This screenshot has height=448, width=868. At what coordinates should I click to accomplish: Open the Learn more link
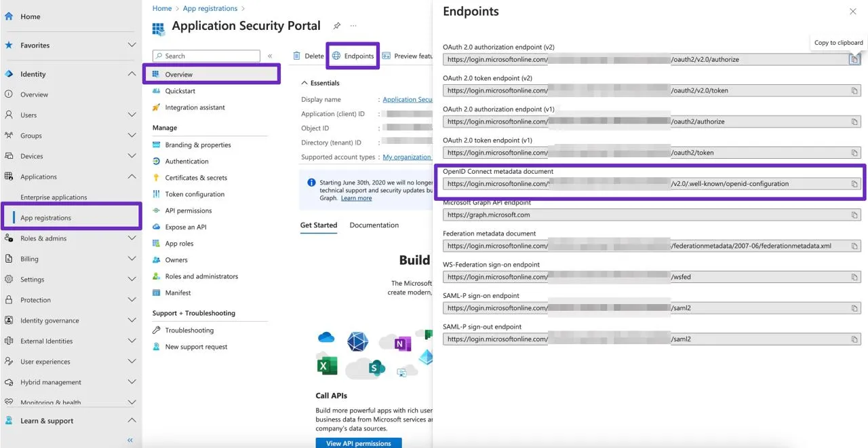[x=356, y=198]
